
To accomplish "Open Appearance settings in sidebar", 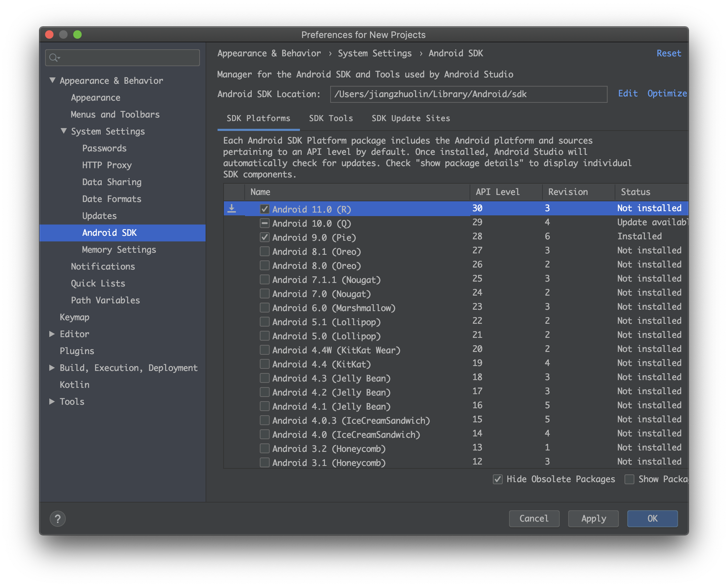I will coord(95,97).
